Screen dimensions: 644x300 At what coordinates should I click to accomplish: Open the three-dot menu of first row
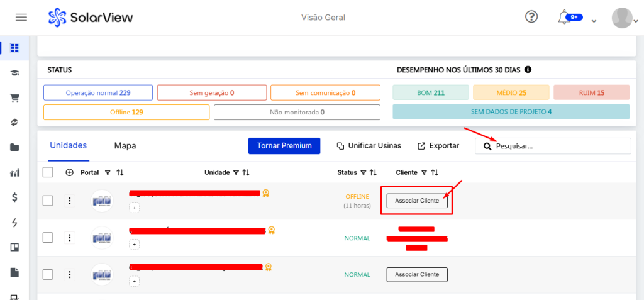tap(70, 201)
